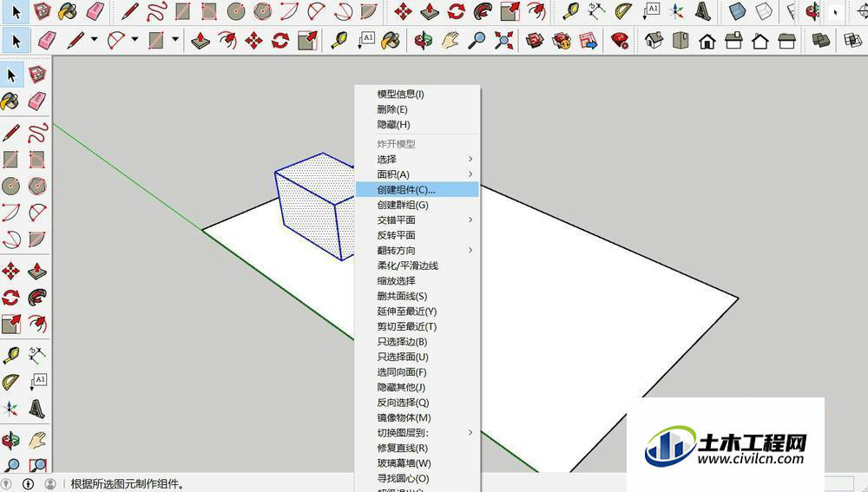Switch to Iso view house icon
Image resolution: width=868 pixels, height=492 pixels.
click(x=654, y=41)
